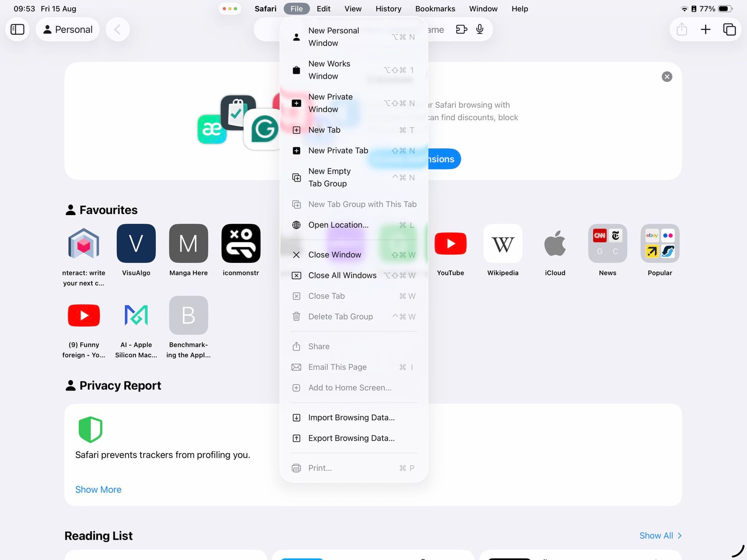This screenshot has width=747, height=560.
Task: Open the Personal profile menu
Action: (x=68, y=29)
